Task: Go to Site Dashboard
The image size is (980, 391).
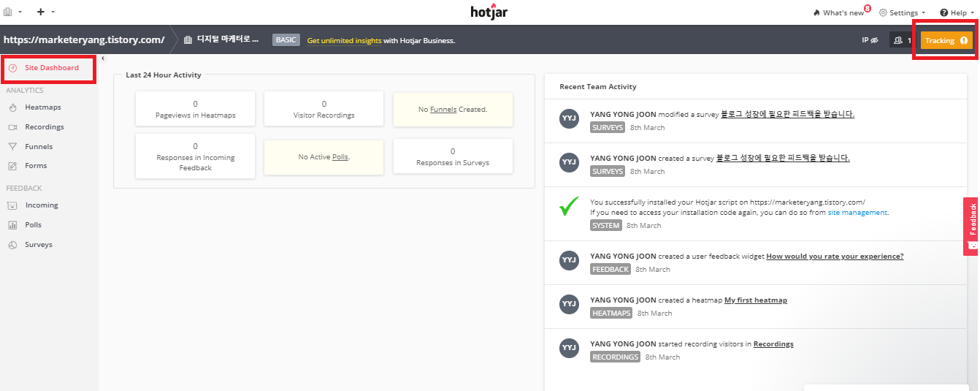Action: pyautogui.click(x=48, y=68)
